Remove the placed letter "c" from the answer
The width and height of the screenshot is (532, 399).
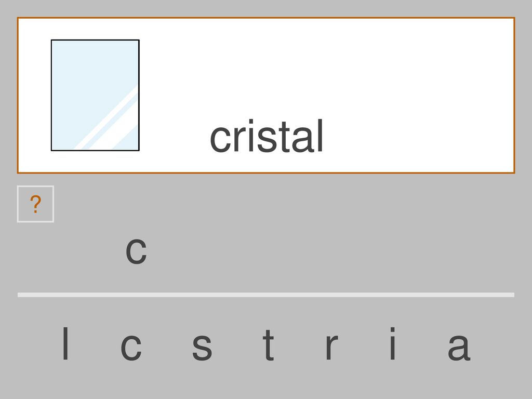point(136,251)
